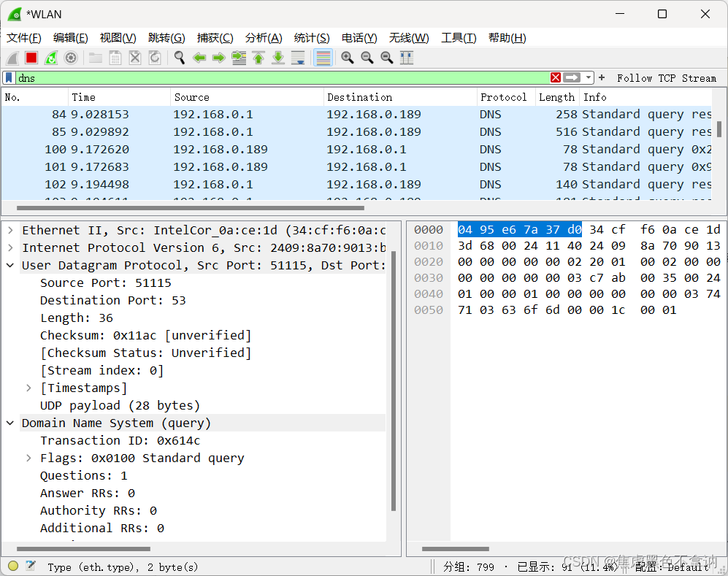This screenshot has width=728, height=576.
Task: Expand the Ethernet II tree node
Action: click(11, 230)
